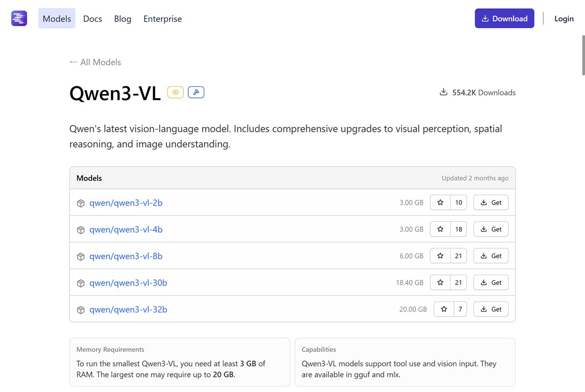
Task: Open the Docs nav item
Action: coord(93,18)
